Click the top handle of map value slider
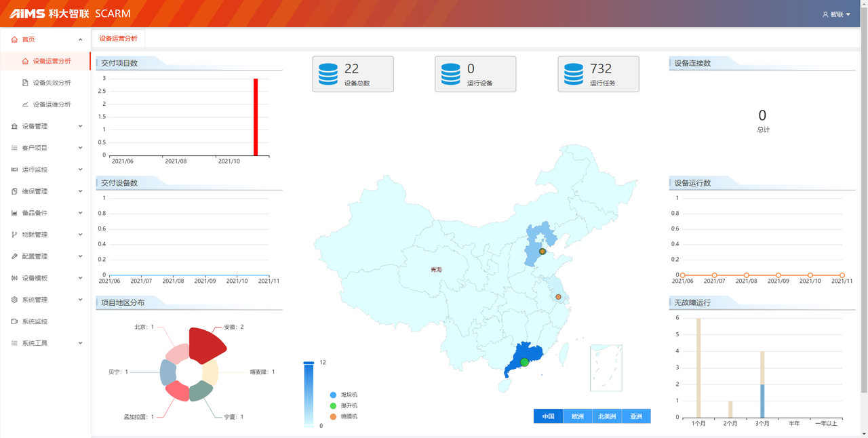868x438 pixels. point(309,363)
